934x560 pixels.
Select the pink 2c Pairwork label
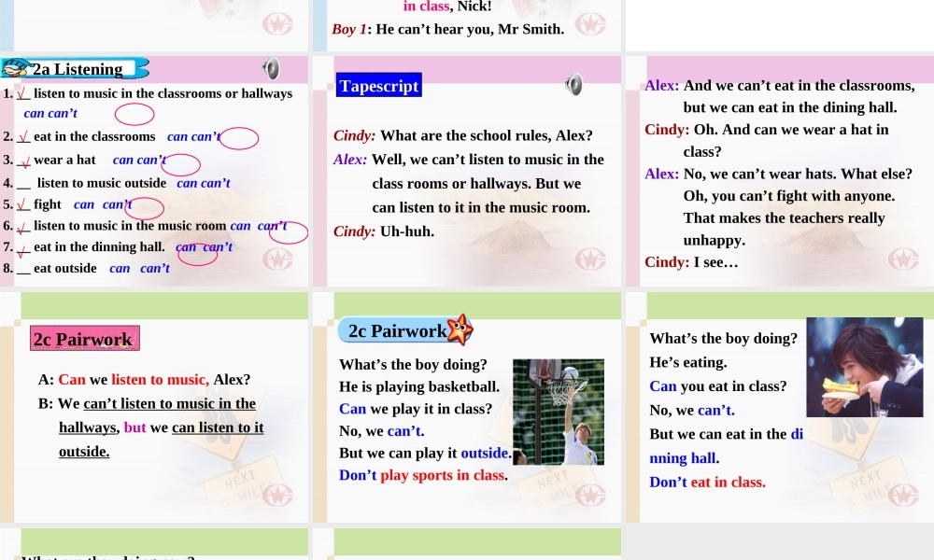pos(85,338)
